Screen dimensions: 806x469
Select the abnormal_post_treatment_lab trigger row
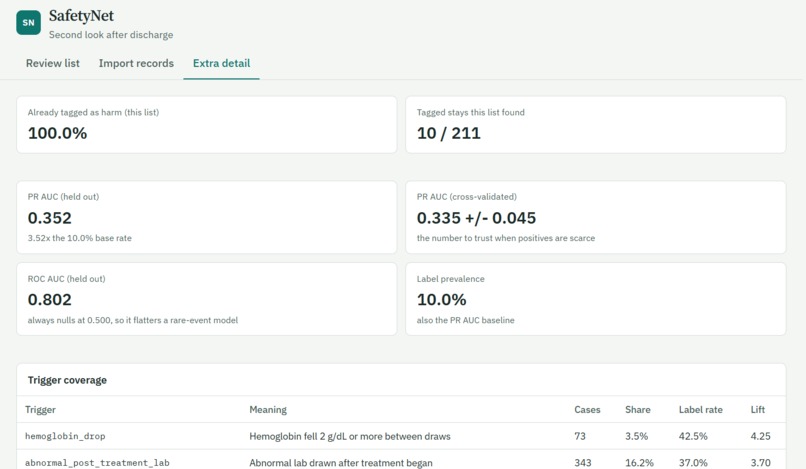401,460
